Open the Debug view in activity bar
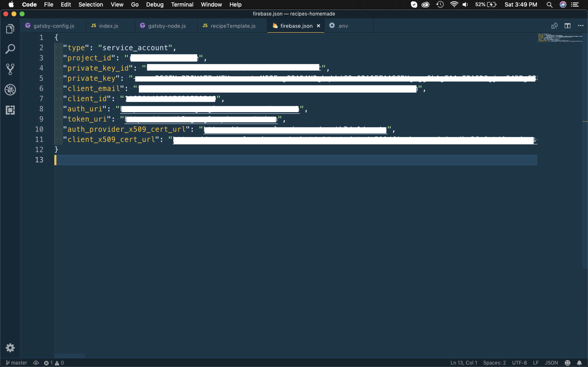This screenshot has height=367, width=588. click(x=10, y=90)
